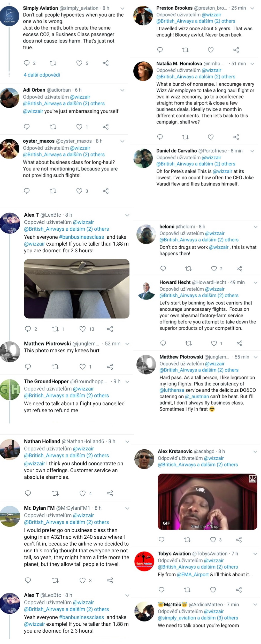Expand menu chevron on Mr. Dylan FM tweet

pos(127,508)
